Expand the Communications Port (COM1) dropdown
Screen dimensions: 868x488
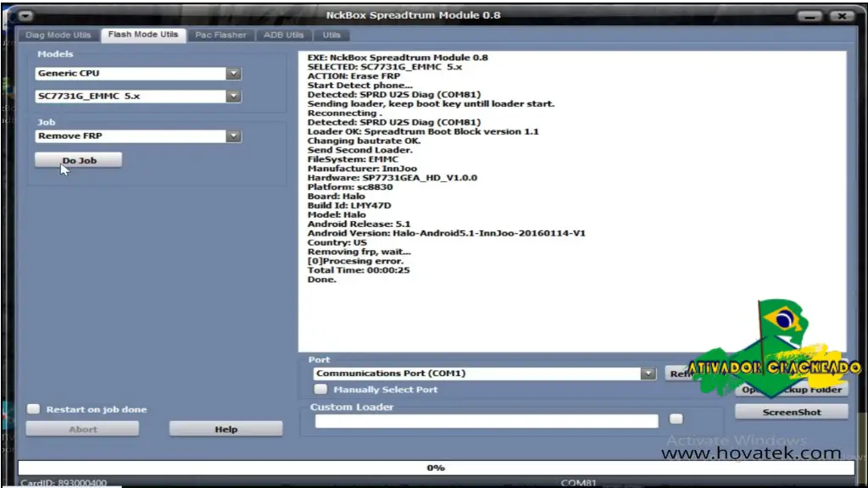(648, 374)
